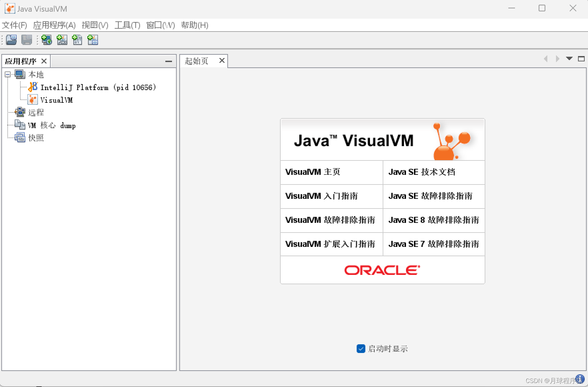
Task: Click Add Remote Host toolbar icon
Action: (46, 40)
